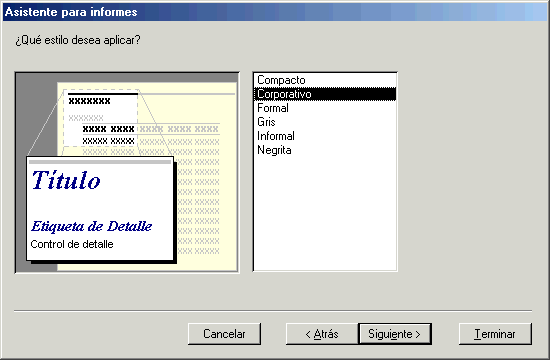
Task: Click the Control de detalle sample text
Action: pos(72,244)
